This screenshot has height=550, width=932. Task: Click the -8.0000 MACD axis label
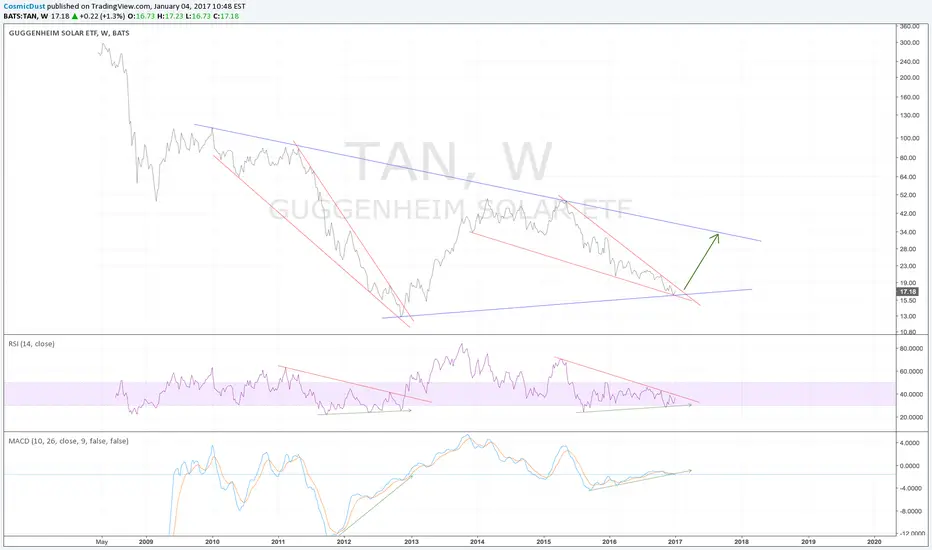[x=912, y=511]
